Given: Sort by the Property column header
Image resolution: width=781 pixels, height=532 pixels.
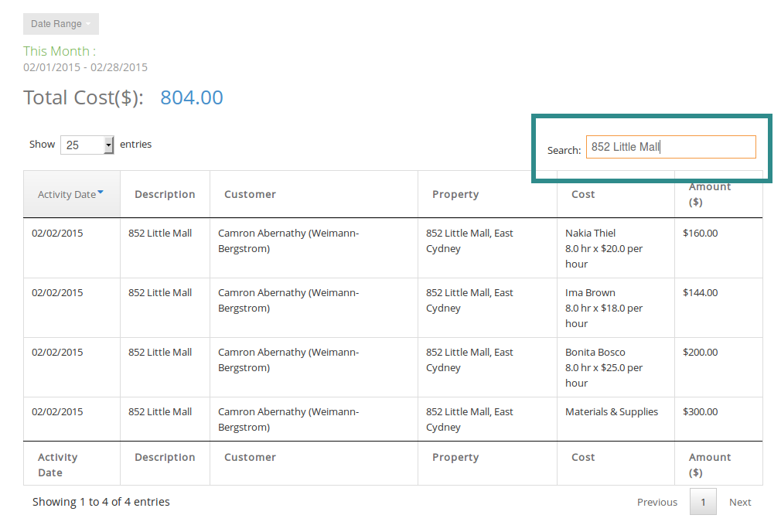Looking at the screenshot, I should point(487,194).
